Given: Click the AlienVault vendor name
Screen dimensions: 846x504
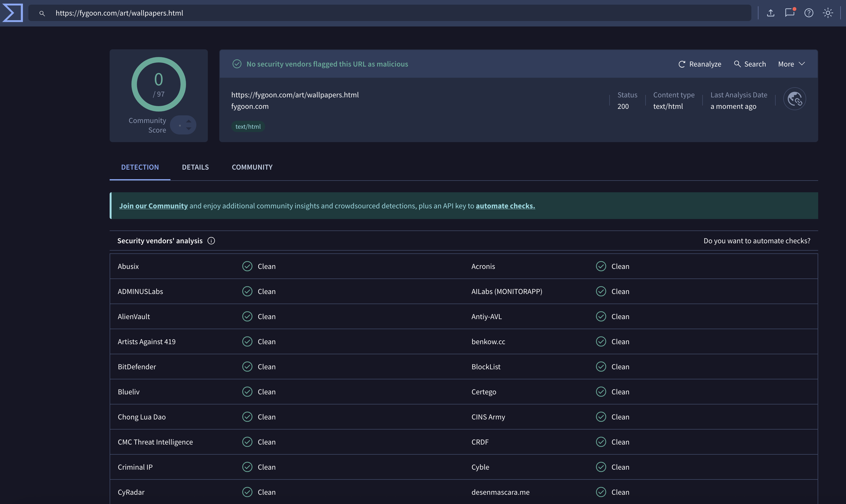Looking at the screenshot, I should click(x=133, y=317).
